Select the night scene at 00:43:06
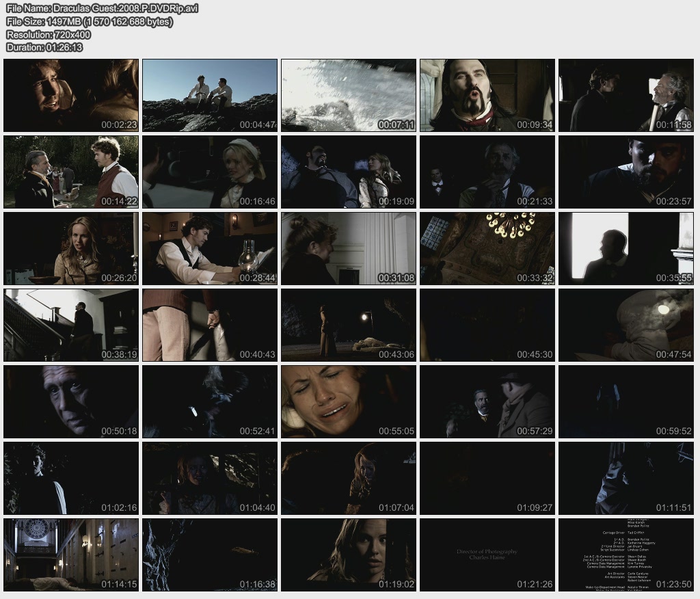The image size is (700, 599). 349,325
